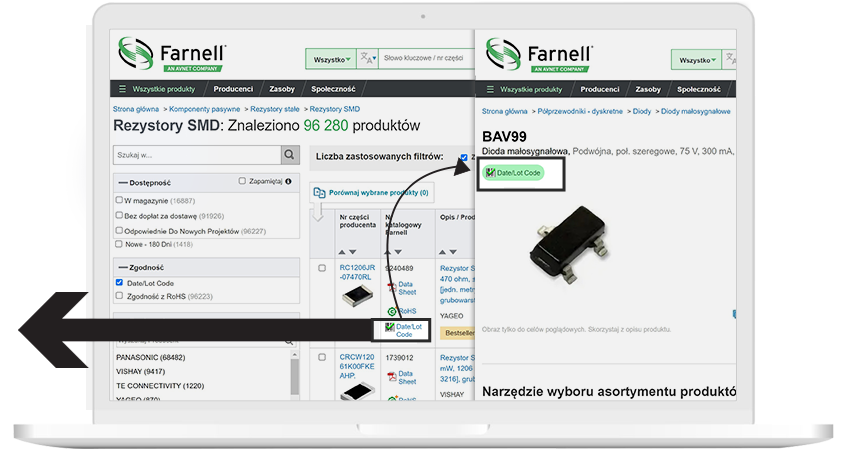Screen dimensions: 850x454
Task: Open Data Sheet PDF icon for RC1206JR-07470RL
Action: click(x=392, y=287)
